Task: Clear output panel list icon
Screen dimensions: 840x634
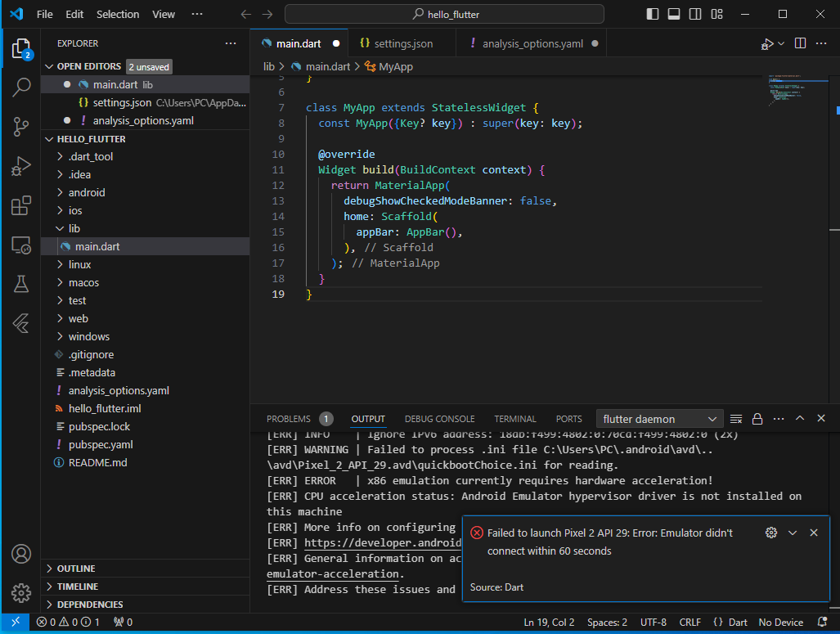Action: [736, 419]
